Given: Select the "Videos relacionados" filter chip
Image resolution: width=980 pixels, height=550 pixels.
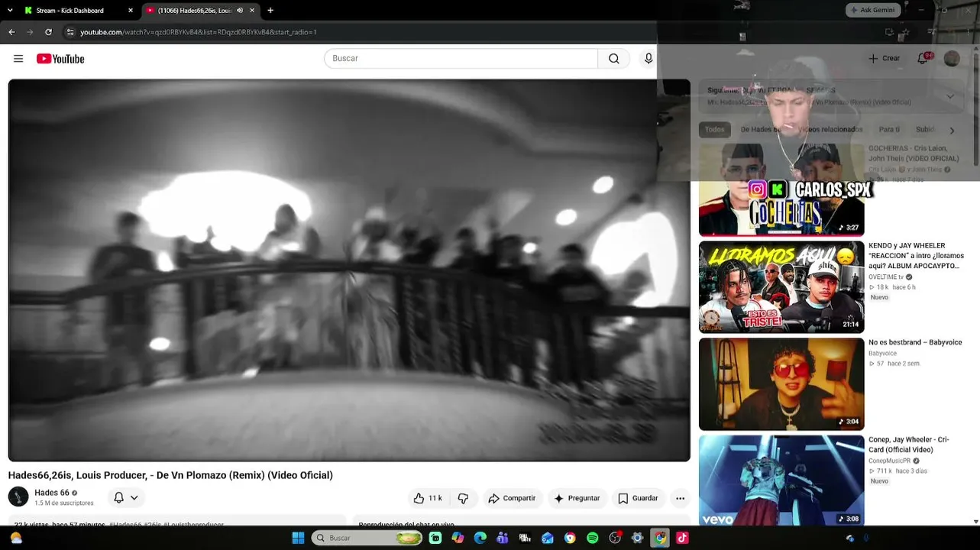Looking at the screenshot, I should 829,130.
